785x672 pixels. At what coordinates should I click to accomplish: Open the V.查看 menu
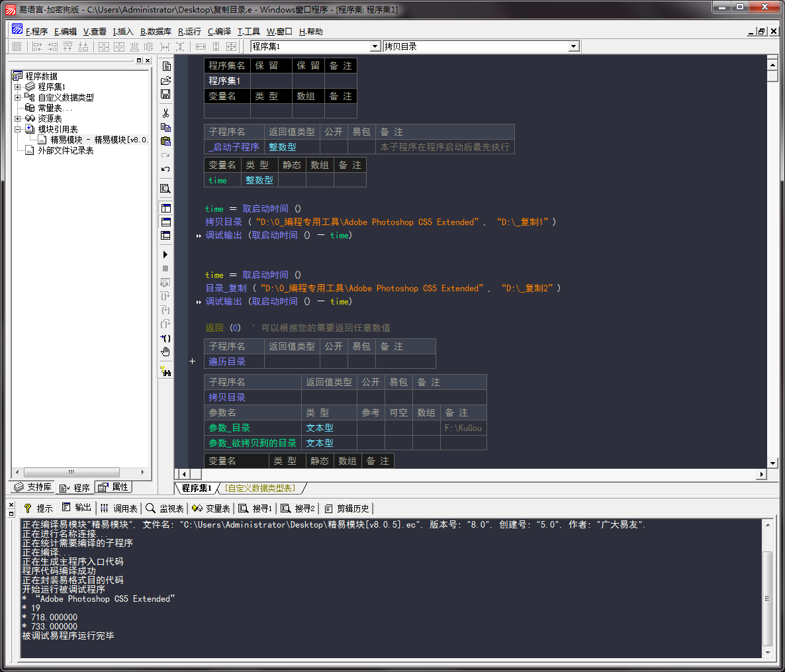coord(95,32)
